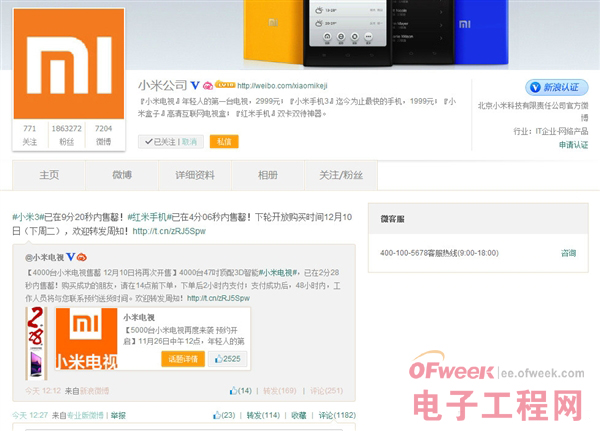600x431 pixels.
Task: Click the 新浪认证 verification badge button
Action: point(557,87)
